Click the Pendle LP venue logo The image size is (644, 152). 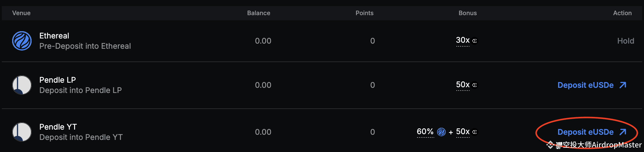click(x=22, y=85)
